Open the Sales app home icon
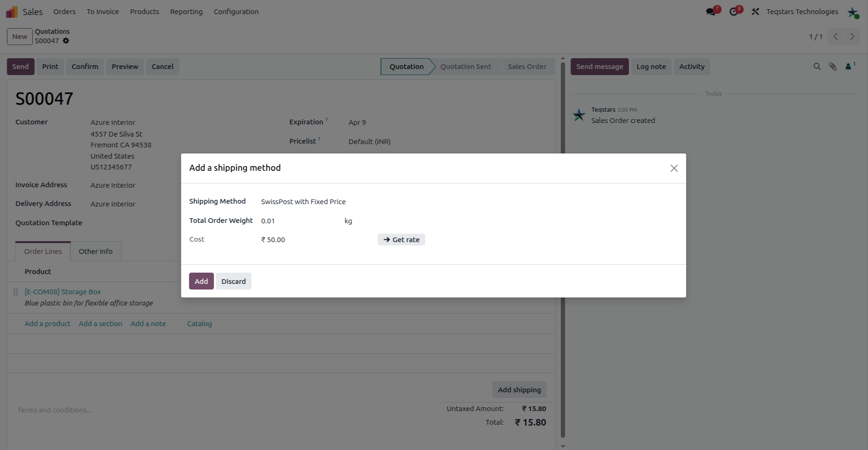Screen dimensions: 868x450 pyautogui.click(x=12, y=12)
